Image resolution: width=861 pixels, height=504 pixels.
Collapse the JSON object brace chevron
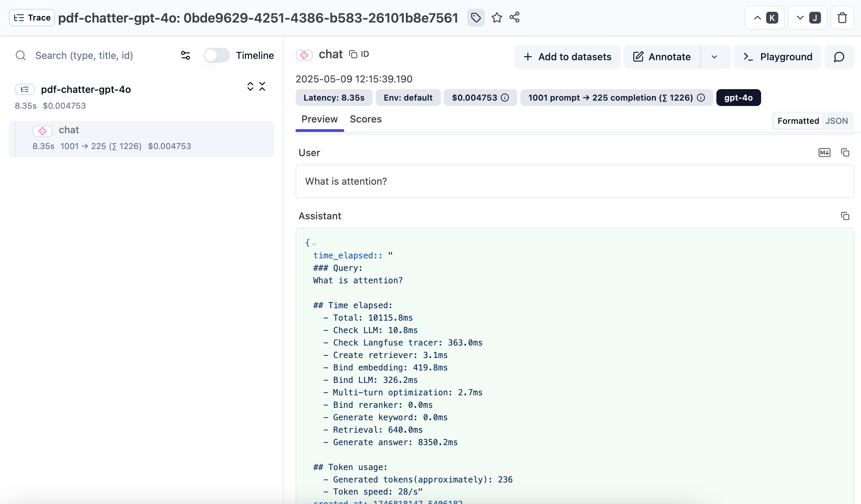click(x=314, y=244)
